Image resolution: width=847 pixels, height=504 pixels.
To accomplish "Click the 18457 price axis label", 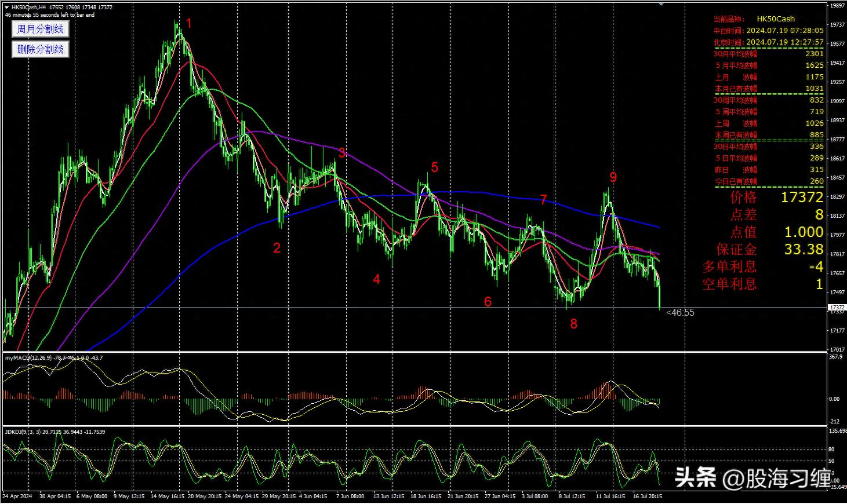I will tap(837, 178).
